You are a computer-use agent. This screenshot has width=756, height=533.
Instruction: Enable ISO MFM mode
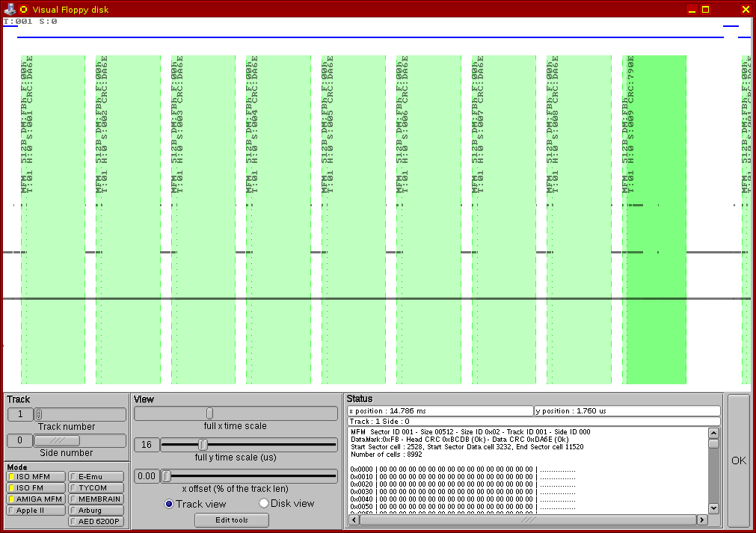[35, 476]
